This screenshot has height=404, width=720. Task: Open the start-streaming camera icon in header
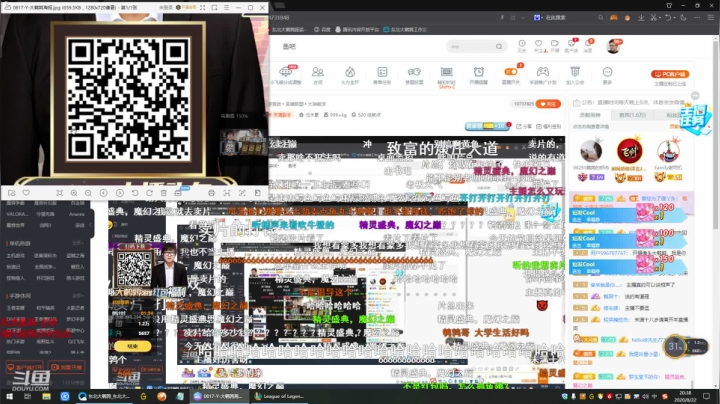555,45
